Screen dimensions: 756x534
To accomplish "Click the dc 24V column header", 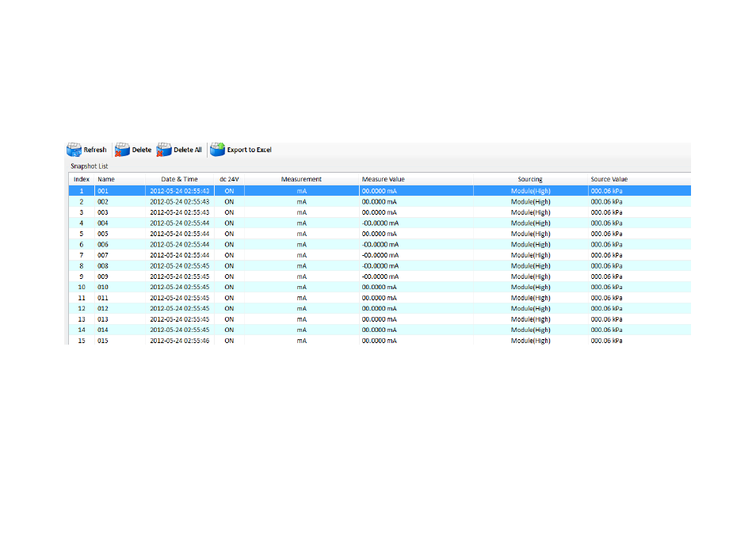I will point(229,179).
